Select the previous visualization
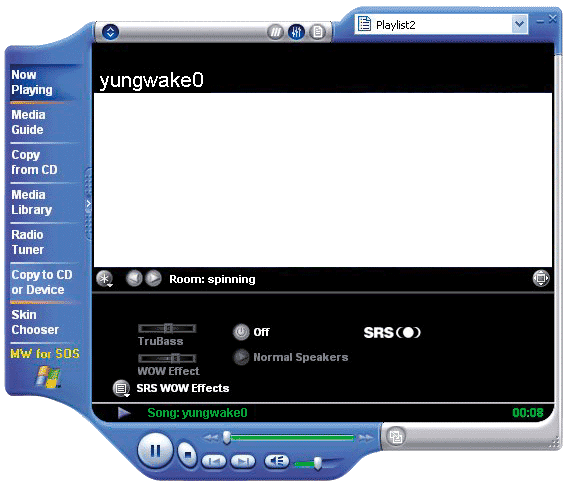This screenshot has width=567, height=485. click(x=134, y=278)
